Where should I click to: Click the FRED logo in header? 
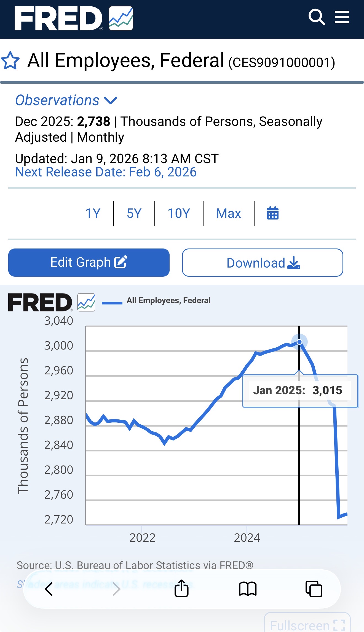[74, 18]
